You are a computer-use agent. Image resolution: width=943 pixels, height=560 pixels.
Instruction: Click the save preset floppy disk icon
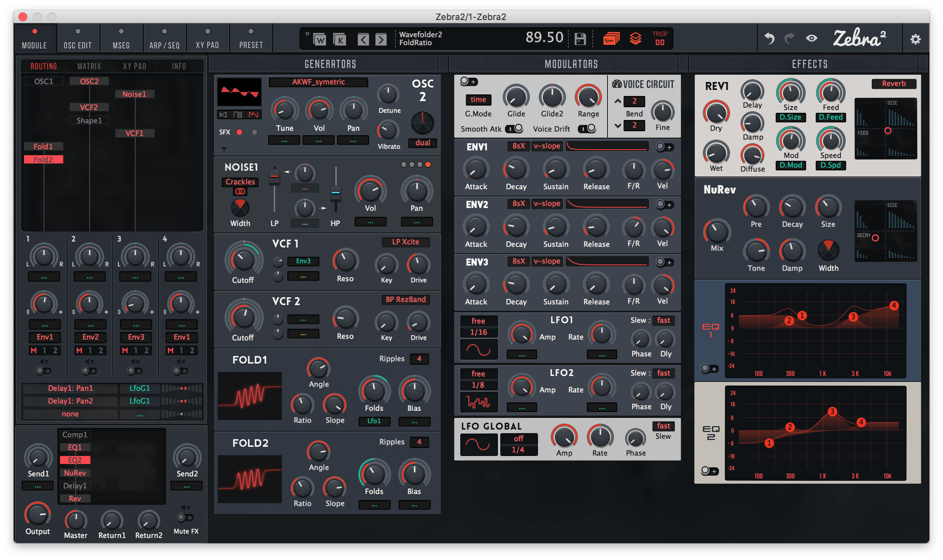[580, 39]
